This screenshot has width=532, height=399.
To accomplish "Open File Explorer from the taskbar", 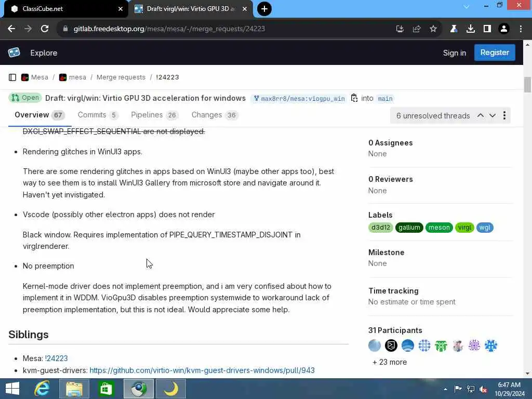I will [74, 389].
